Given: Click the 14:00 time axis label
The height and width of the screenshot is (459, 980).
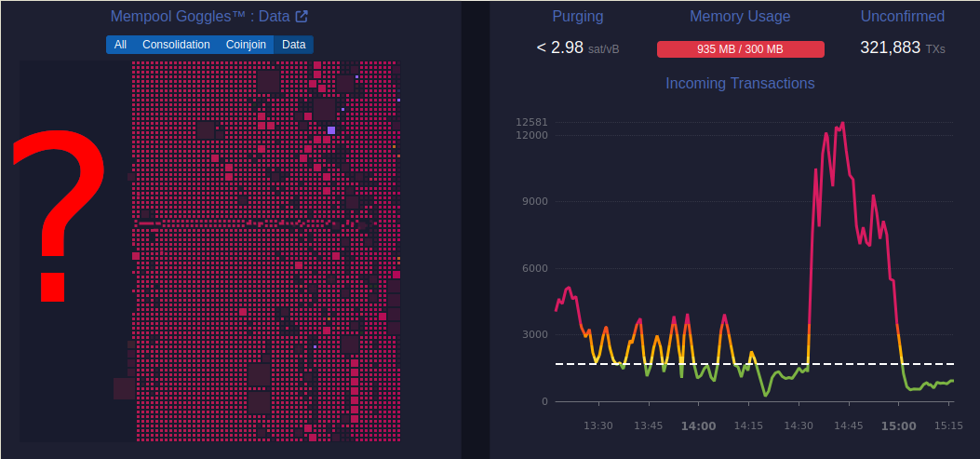Looking at the screenshot, I should 698,425.
